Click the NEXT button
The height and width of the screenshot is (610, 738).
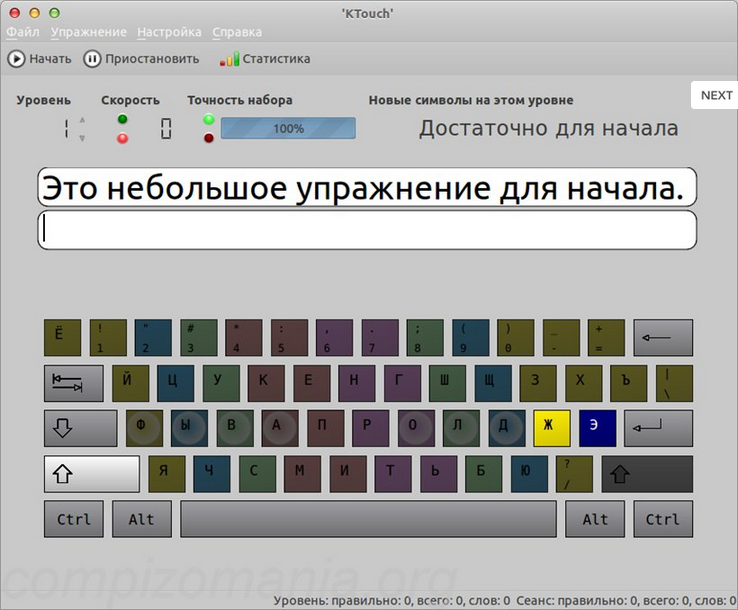point(716,95)
